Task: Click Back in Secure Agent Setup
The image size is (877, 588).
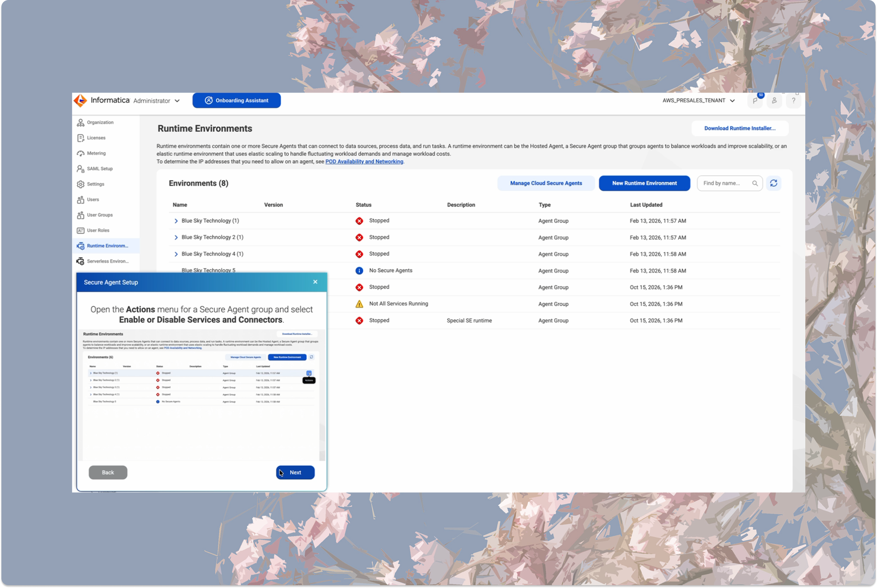Action: point(108,473)
